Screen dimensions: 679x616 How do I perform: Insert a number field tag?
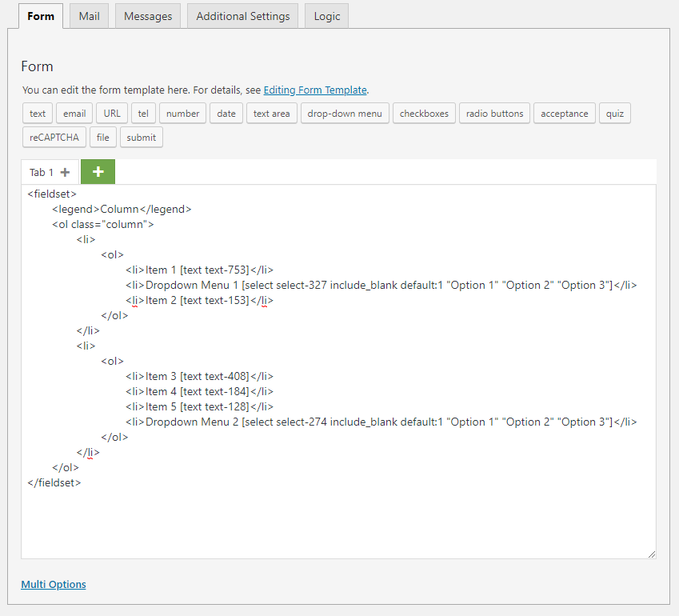coord(182,114)
